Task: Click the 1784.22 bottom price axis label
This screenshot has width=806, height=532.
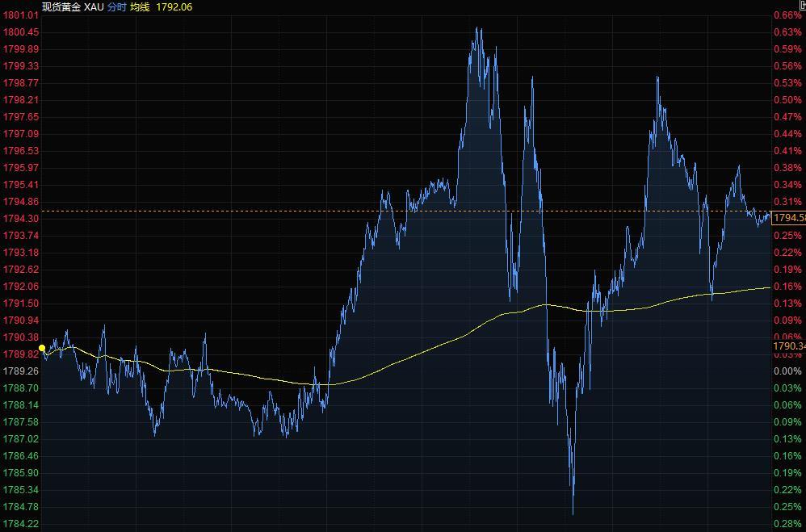Action: point(21,524)
